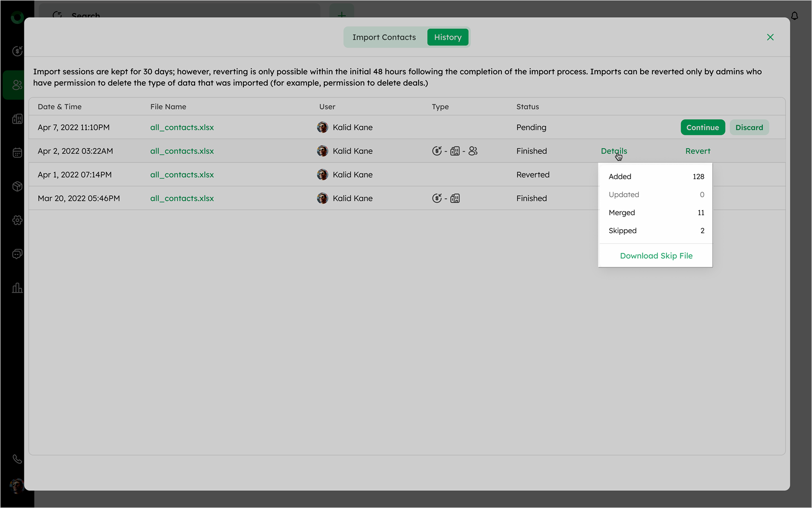This screenshot has height=508, width=812.
Task: Click the contacts type icon in Apr 2 row
Action: [473, 151]
